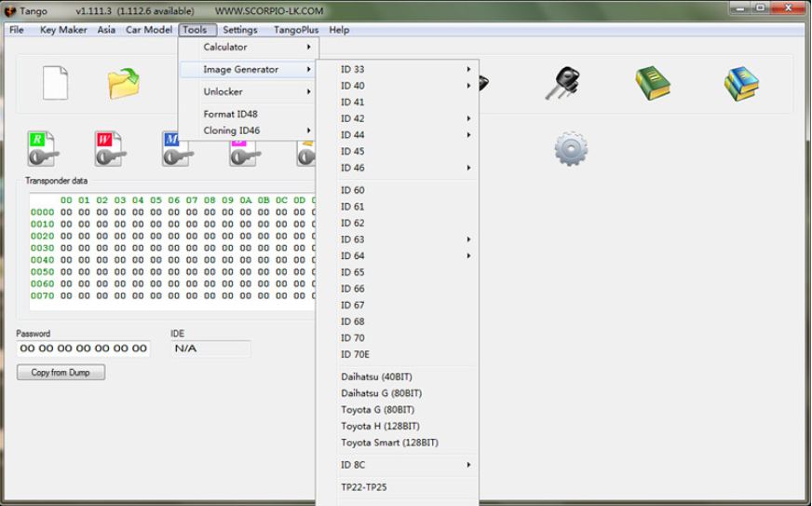Open the Car Model menu
This screenshot has height=506, width=812.
coord(149,30)
